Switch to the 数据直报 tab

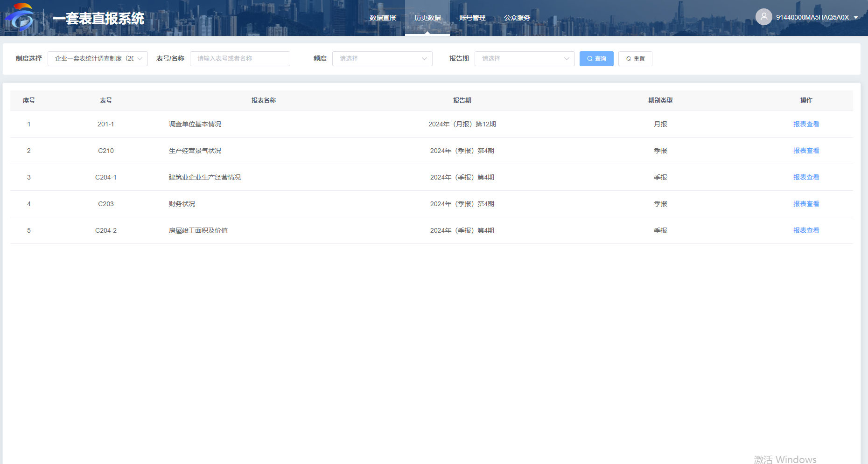coord(383,18)
